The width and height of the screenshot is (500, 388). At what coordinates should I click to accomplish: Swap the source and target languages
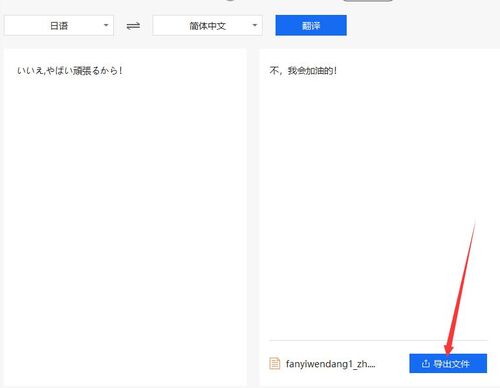tap(133, 26)
